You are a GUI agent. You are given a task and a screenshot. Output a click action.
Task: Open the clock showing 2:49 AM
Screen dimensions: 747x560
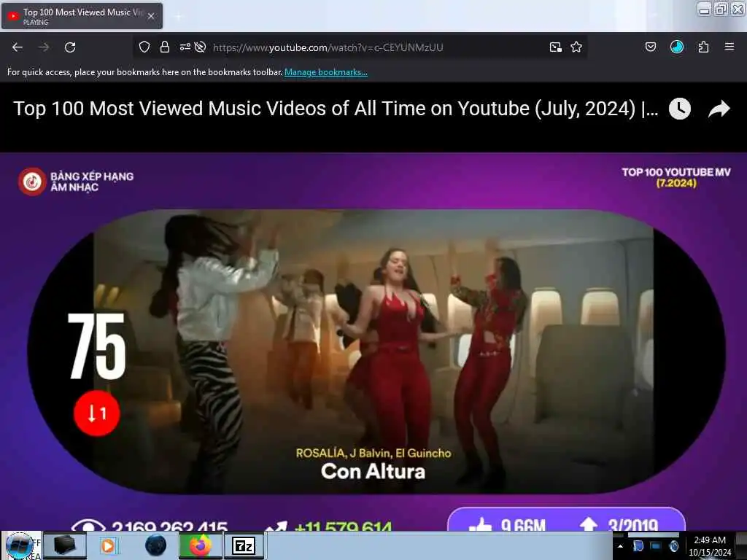(x=710, y=546)
